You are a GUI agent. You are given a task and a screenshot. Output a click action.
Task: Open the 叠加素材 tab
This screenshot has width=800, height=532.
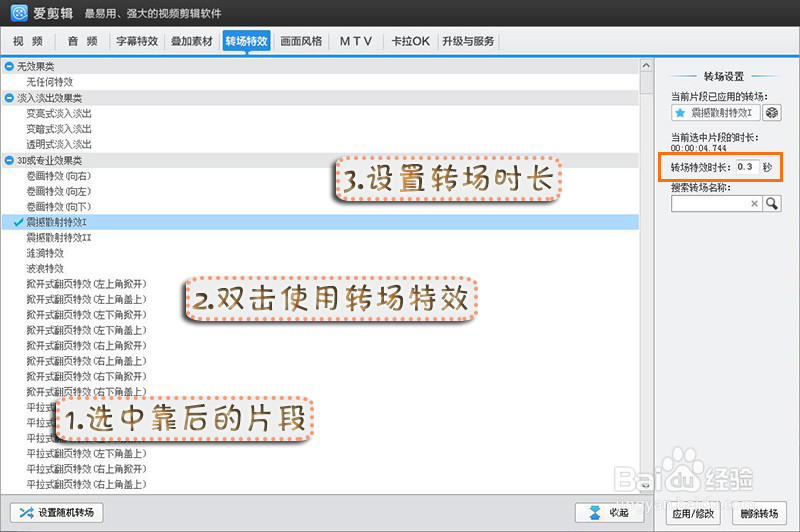pos(191,41)
